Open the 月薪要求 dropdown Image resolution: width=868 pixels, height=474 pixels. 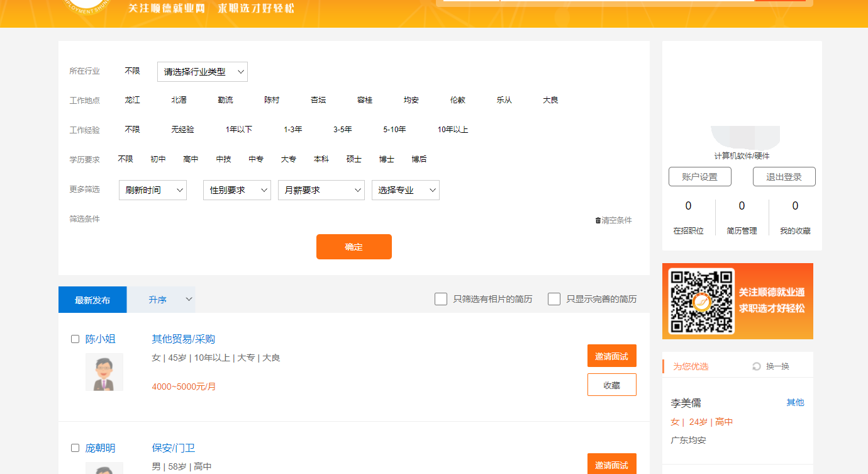pos(321,190)
